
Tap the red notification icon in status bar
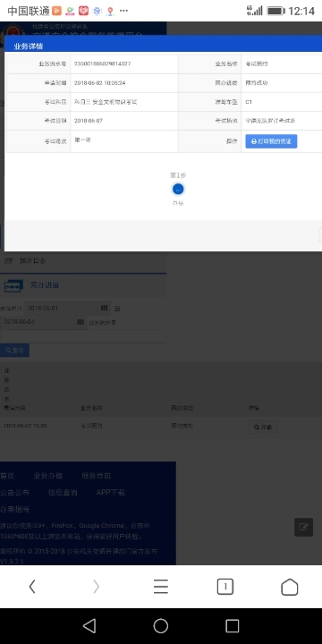pos(84,11)
